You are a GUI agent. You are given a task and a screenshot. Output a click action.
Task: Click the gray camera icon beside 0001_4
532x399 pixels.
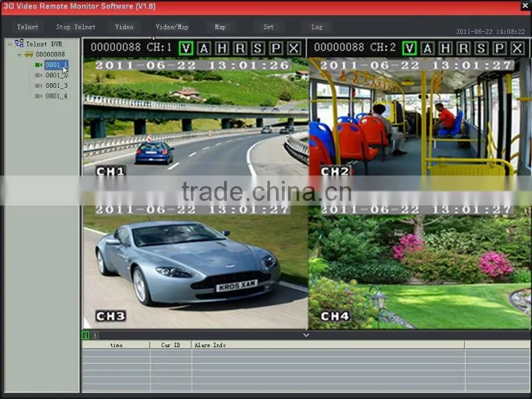click(39, 96)
